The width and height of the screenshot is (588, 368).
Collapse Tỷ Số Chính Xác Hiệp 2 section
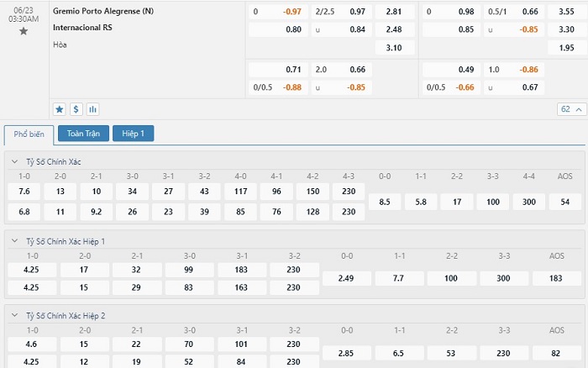(x=14, y=315)
